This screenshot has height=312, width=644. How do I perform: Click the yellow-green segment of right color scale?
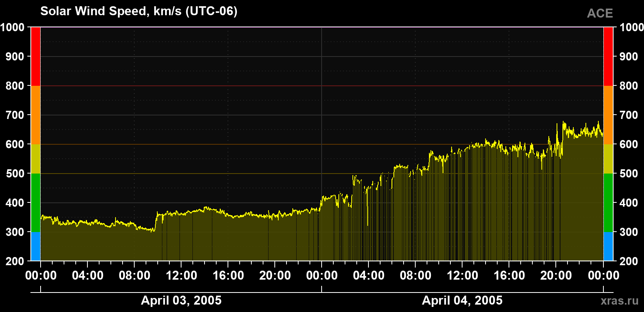(608, 159)
